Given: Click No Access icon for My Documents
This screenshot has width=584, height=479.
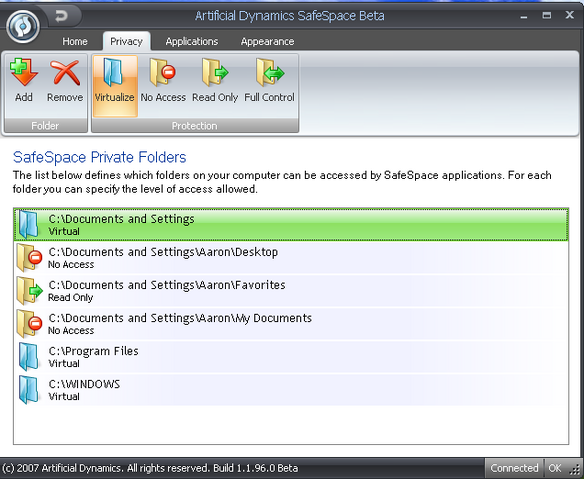Looking at the screenshot, I should (29, 324).
